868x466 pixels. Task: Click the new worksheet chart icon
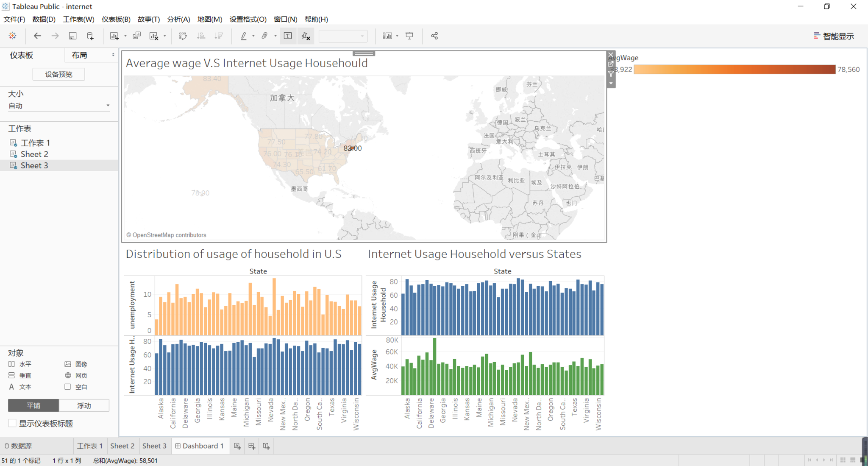(114, 36)
